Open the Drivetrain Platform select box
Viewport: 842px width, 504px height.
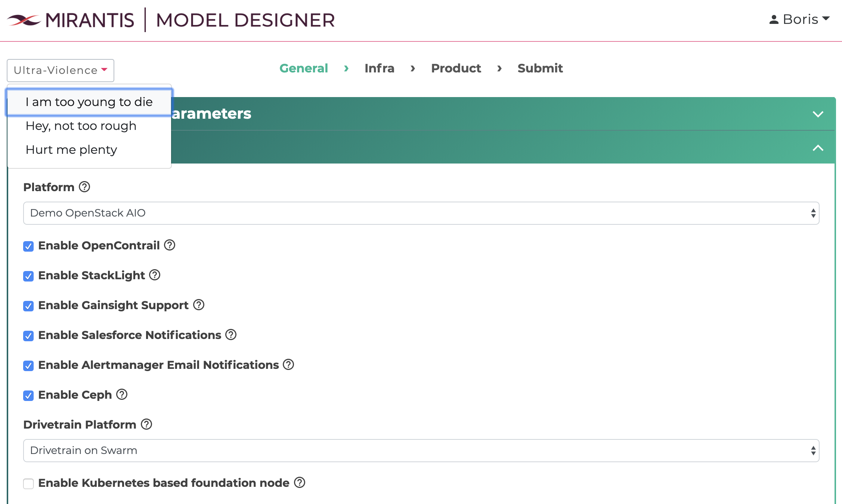(x=421, y=451)
